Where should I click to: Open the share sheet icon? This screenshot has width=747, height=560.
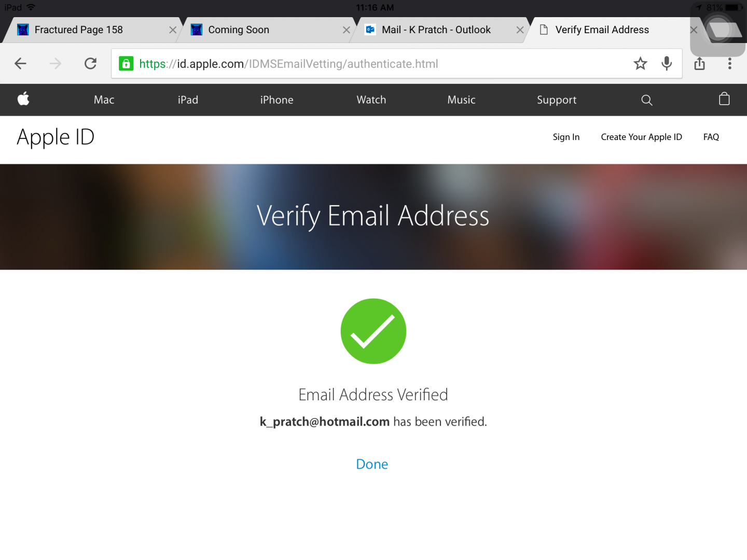click(x=699, y=64)
